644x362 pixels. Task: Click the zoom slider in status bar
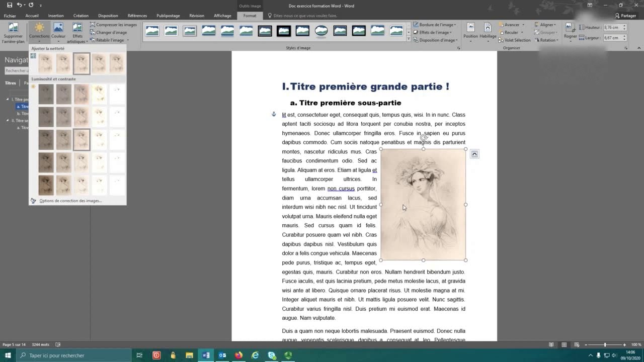(x=605, y=345)
